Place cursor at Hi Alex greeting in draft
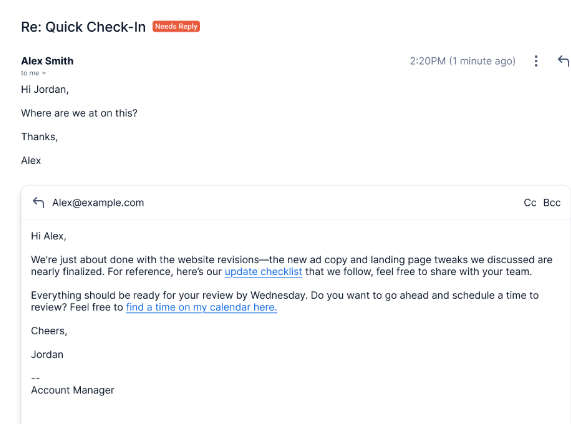This screenshot has width=571, height=424. click(x=48, y=236)
